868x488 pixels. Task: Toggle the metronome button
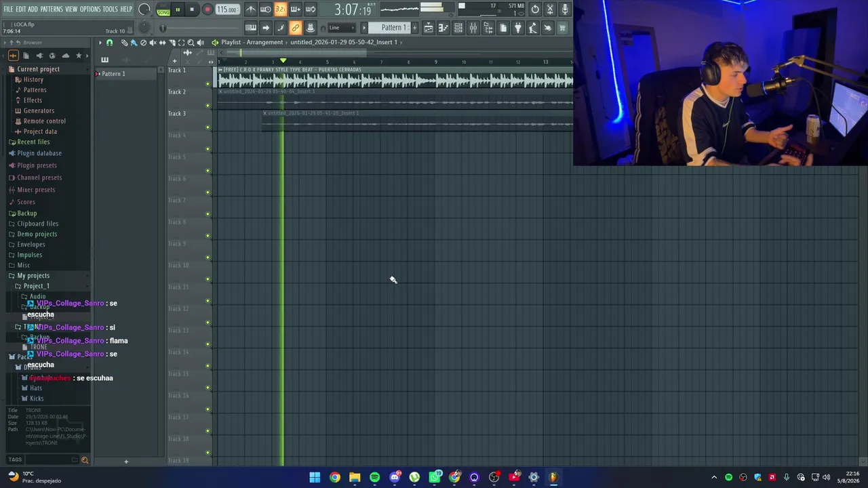click(x=251, y=9)
